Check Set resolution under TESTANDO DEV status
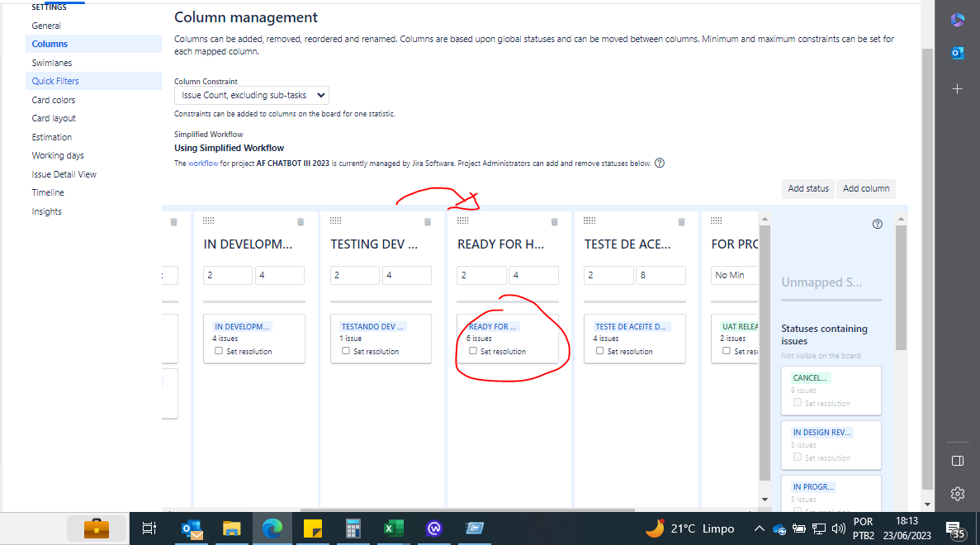 coord(345,350)
